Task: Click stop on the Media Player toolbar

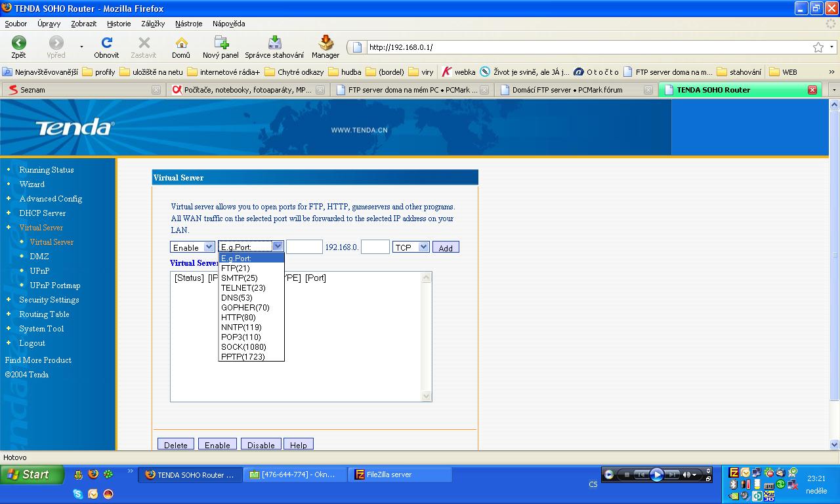Action: [x=627, y=474]
